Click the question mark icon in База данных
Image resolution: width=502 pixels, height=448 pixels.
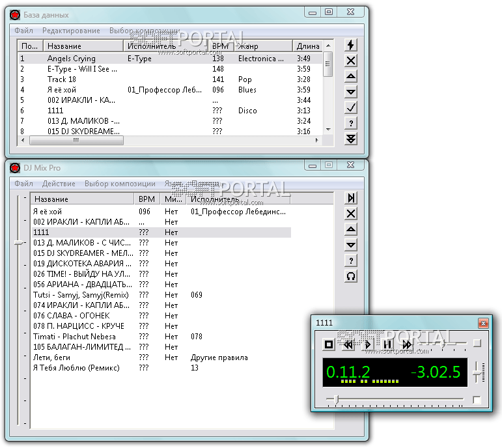[351, 123]
